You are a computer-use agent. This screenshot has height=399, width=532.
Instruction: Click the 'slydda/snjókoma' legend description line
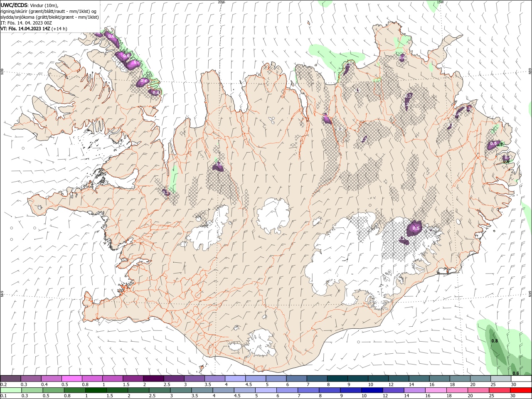tap(49, 17)
